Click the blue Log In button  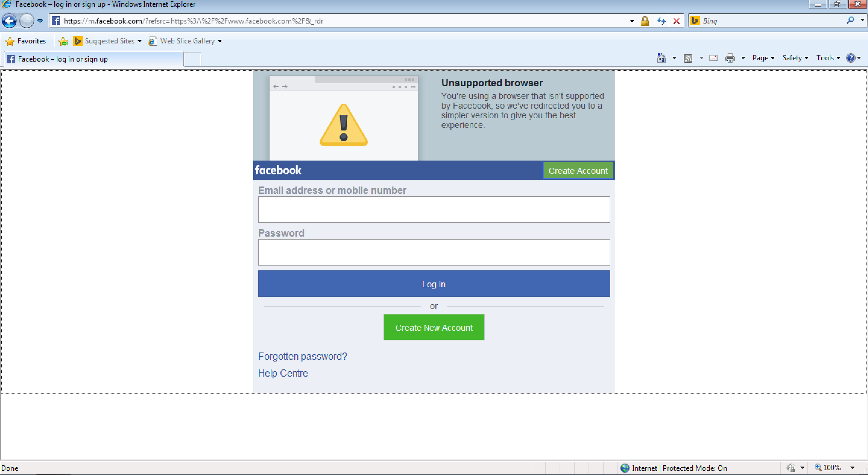[x=434, y=284]
